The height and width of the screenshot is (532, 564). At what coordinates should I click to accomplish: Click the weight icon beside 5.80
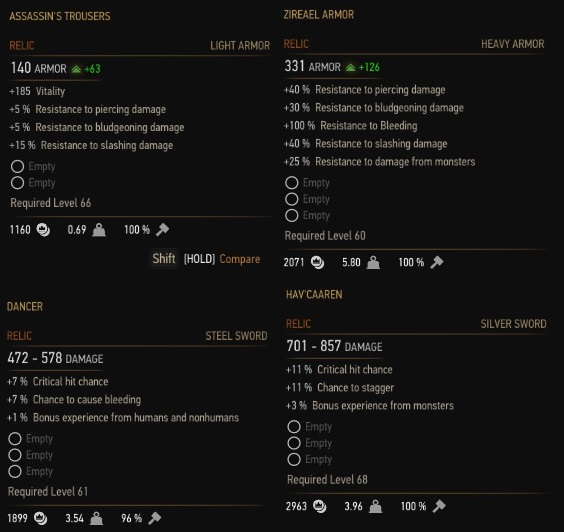(x=373, y=262)
